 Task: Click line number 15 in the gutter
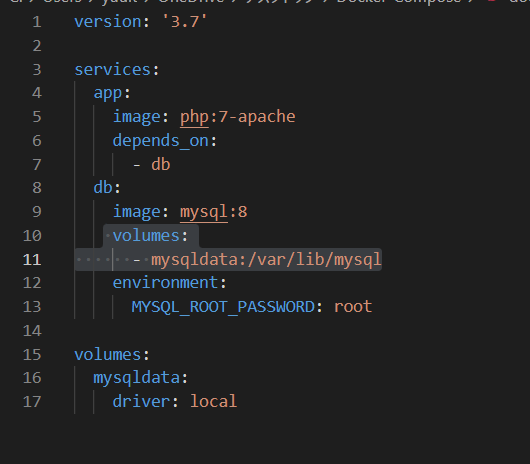pyautogui.click(x=32, y=355)
